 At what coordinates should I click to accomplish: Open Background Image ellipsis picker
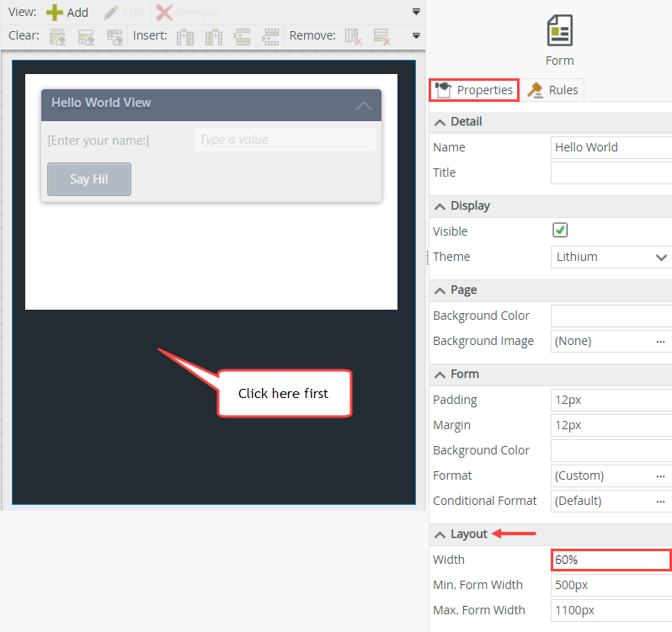click(660, 342)
